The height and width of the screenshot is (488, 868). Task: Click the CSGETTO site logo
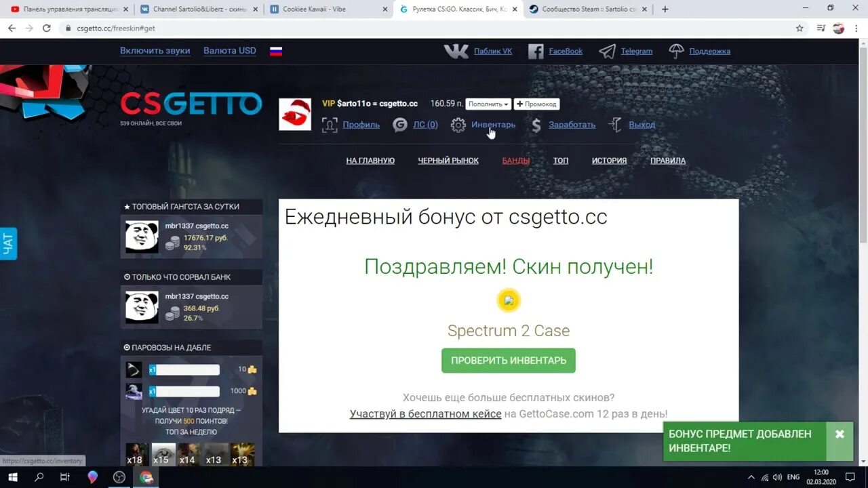pyautogui.click(x=191, y=104)
